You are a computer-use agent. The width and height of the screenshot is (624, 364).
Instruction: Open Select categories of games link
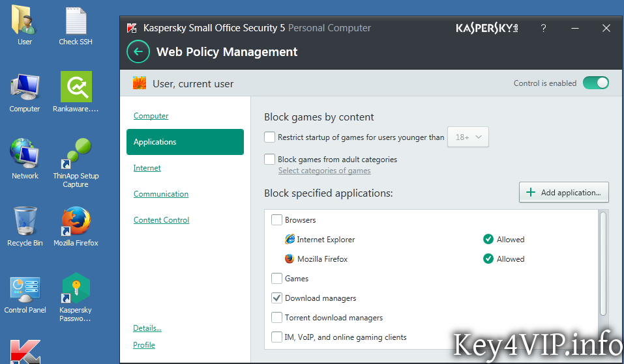tap(324, 171)
